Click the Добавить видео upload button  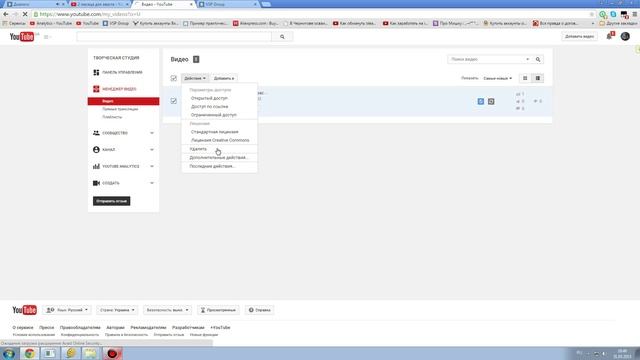pos(579,36)
